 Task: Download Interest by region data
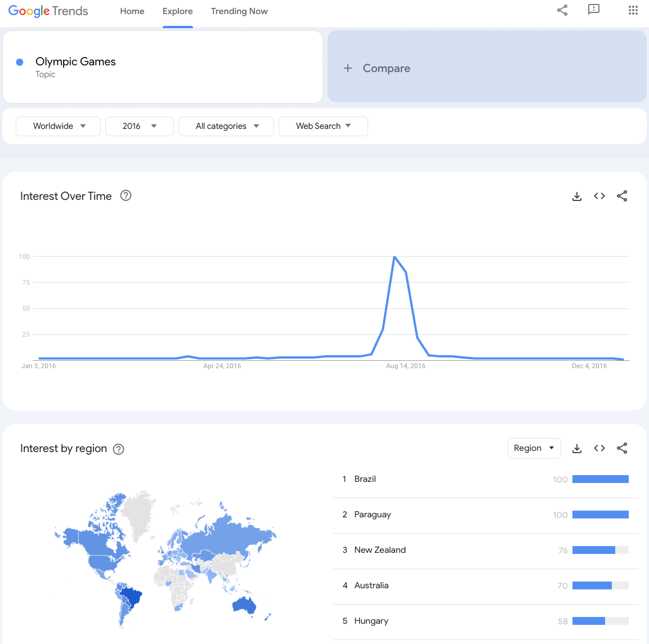click(x=576, y=448)
